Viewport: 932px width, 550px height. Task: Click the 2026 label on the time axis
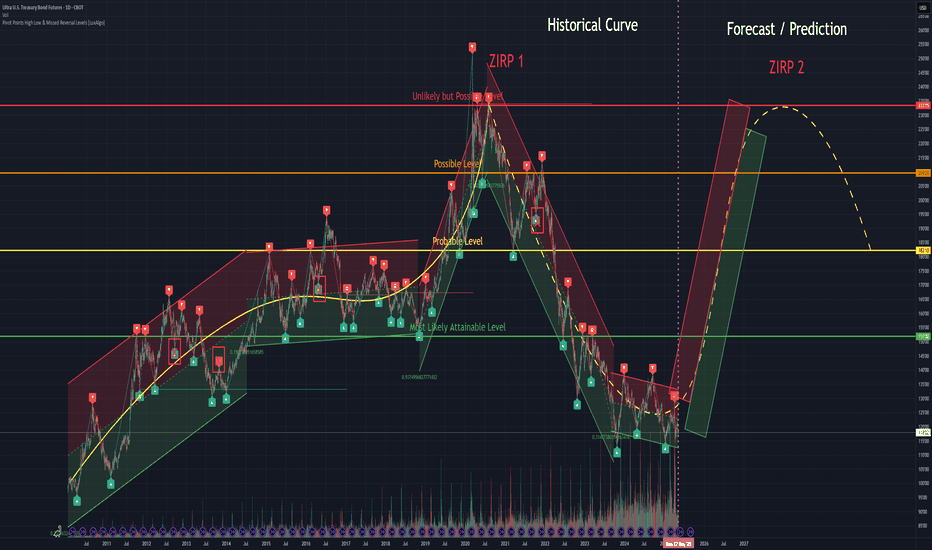(704, 543)
